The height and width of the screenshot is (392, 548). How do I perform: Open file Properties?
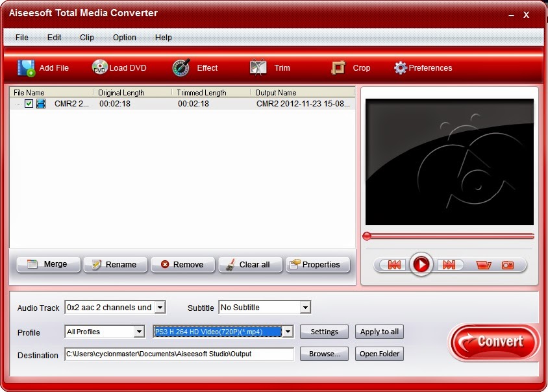(x=318, y=265)
